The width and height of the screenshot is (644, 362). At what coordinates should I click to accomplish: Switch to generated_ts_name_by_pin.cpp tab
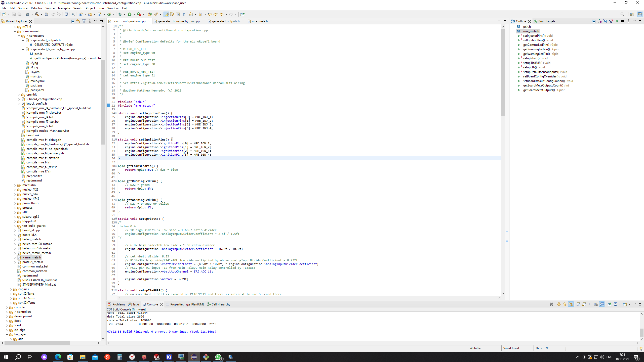179,21
